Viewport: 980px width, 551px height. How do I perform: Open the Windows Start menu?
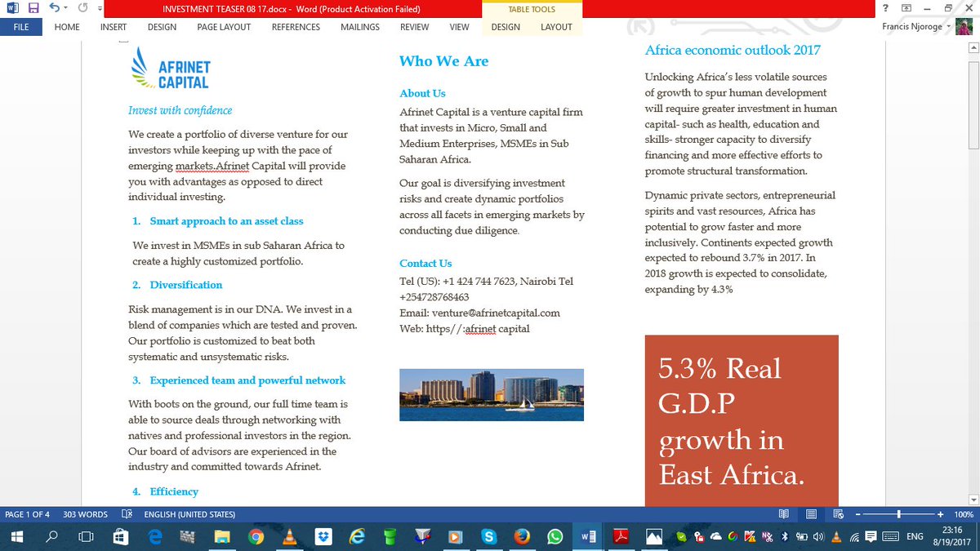pos(17,536)
